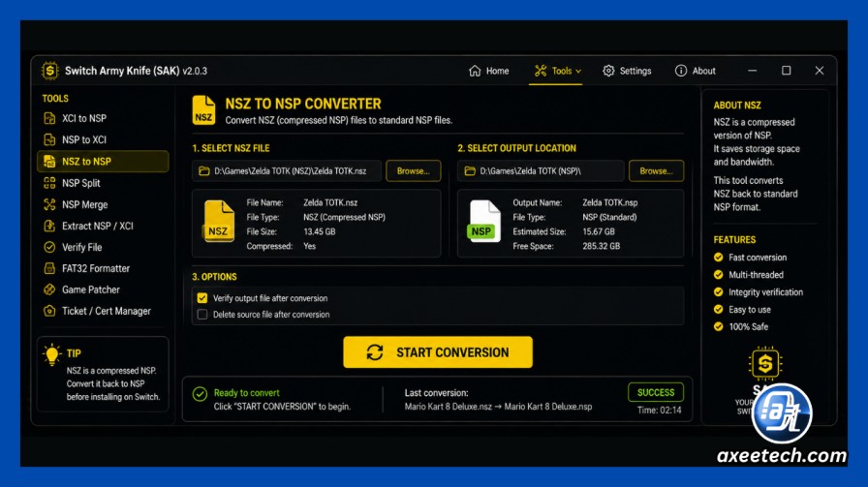Click the refresh icon on Start Conversion
Image resolution: width=868 pixels, height=487 pixels.
(x=375, y=352)
